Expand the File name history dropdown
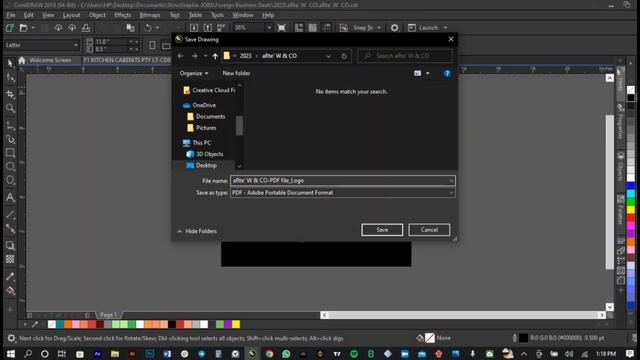This screenshot has height=360, width=640. [451, 180]
